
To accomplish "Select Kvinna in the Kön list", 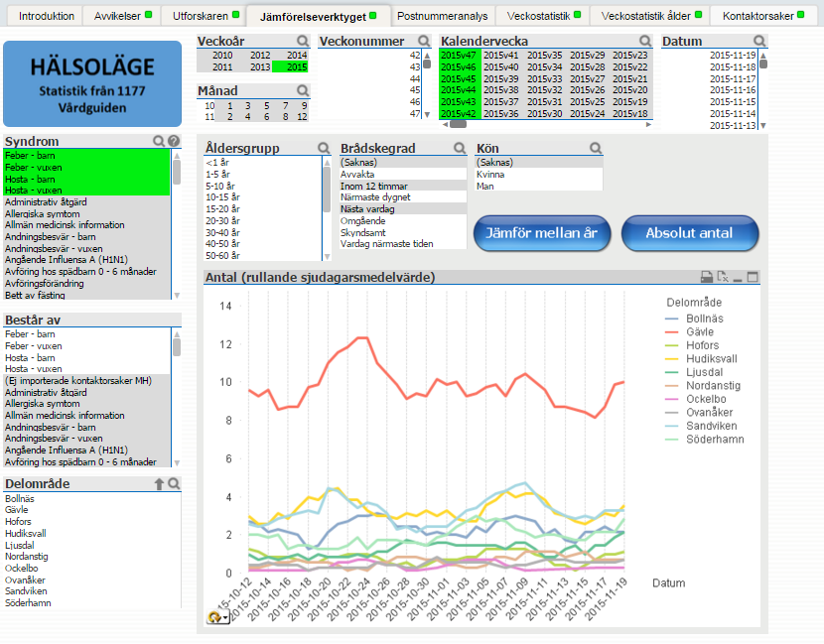I will (539, 175).
